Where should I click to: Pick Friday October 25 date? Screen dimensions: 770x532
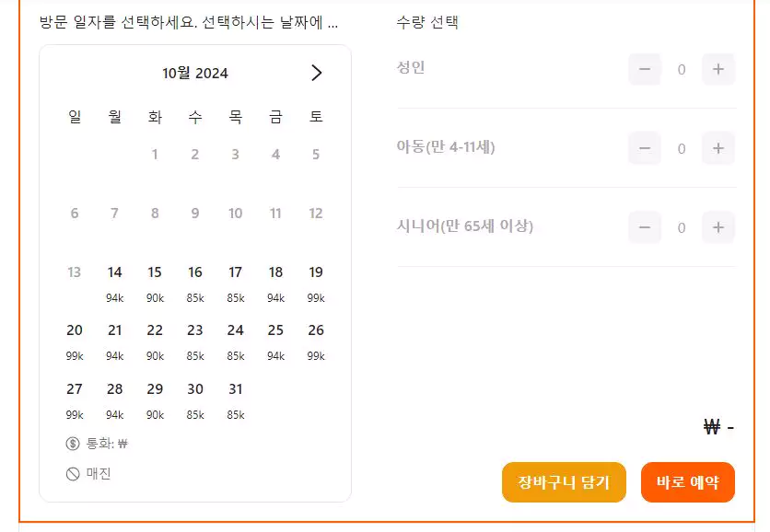(x=275, y=341)
